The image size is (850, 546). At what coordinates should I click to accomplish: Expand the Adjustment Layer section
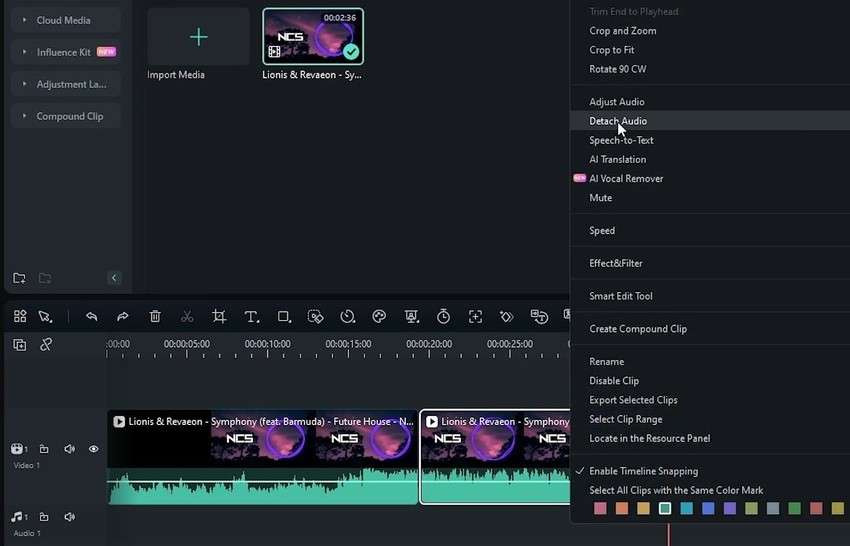24,84
